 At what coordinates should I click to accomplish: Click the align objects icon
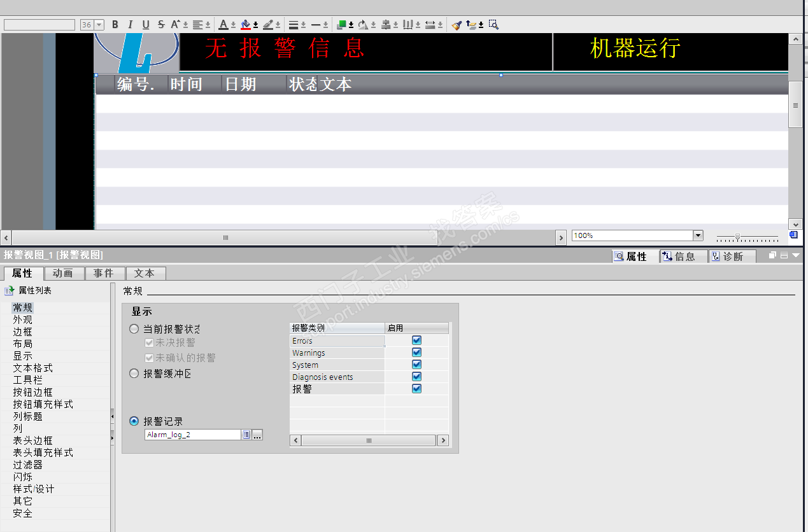click(386, 25)
